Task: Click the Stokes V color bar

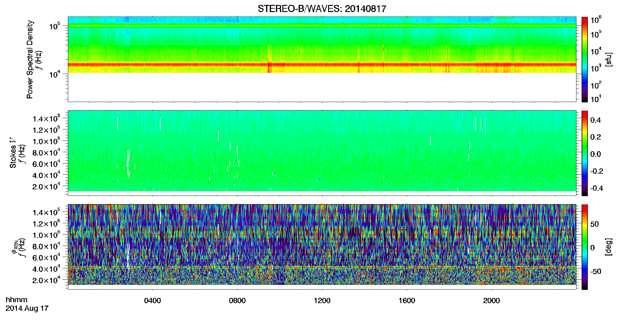Action: click(585, 153)
